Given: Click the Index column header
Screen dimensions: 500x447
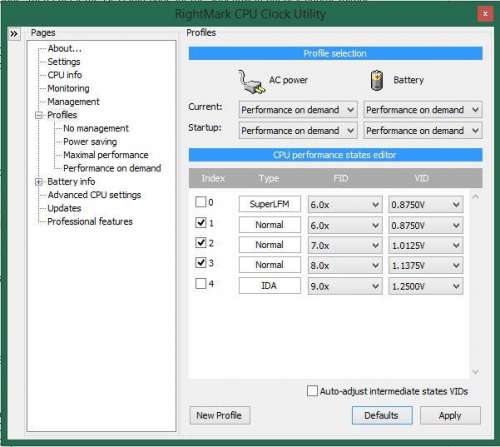Looking at the screenshot, I should 213,179.
